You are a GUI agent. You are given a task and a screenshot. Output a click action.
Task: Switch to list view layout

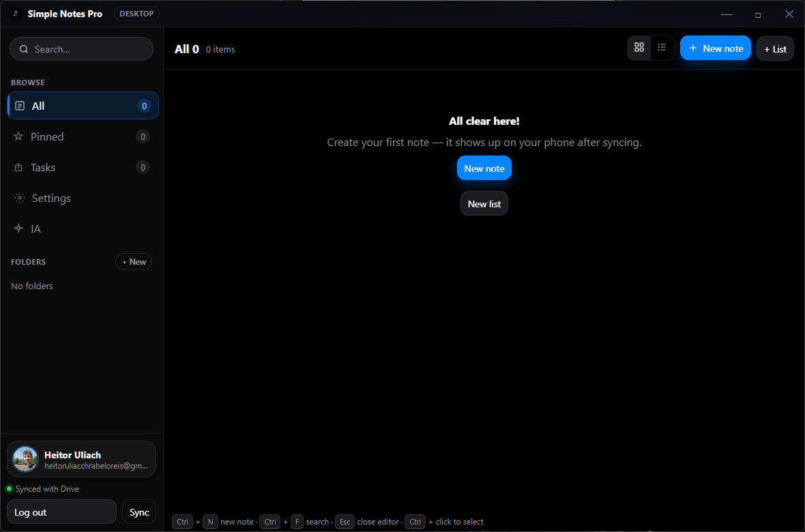point(662,48)
